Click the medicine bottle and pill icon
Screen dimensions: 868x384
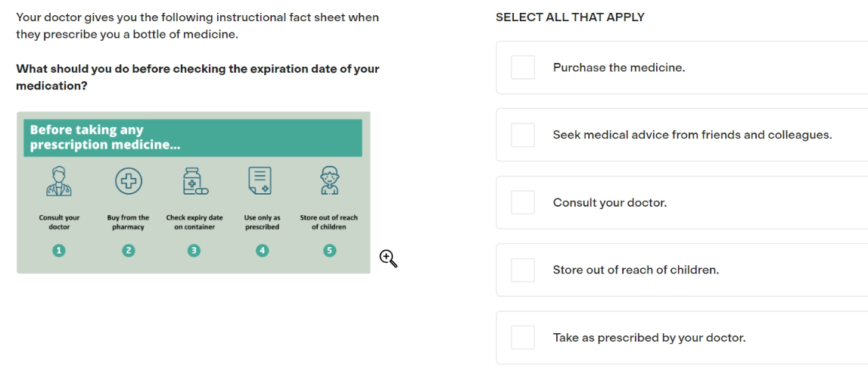coord(194,181)
